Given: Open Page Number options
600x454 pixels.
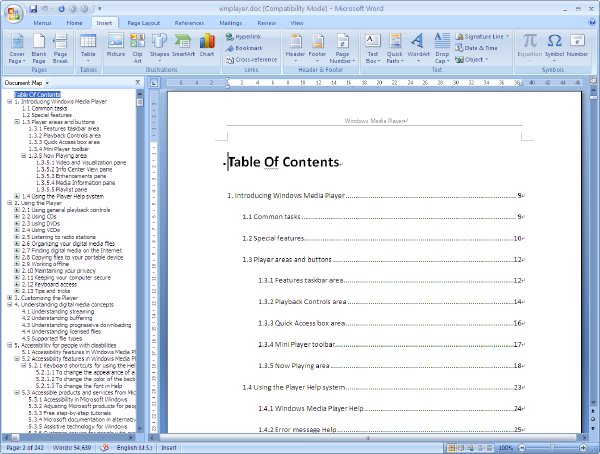Looking at the screenshot, I should (x=342, y=49).
